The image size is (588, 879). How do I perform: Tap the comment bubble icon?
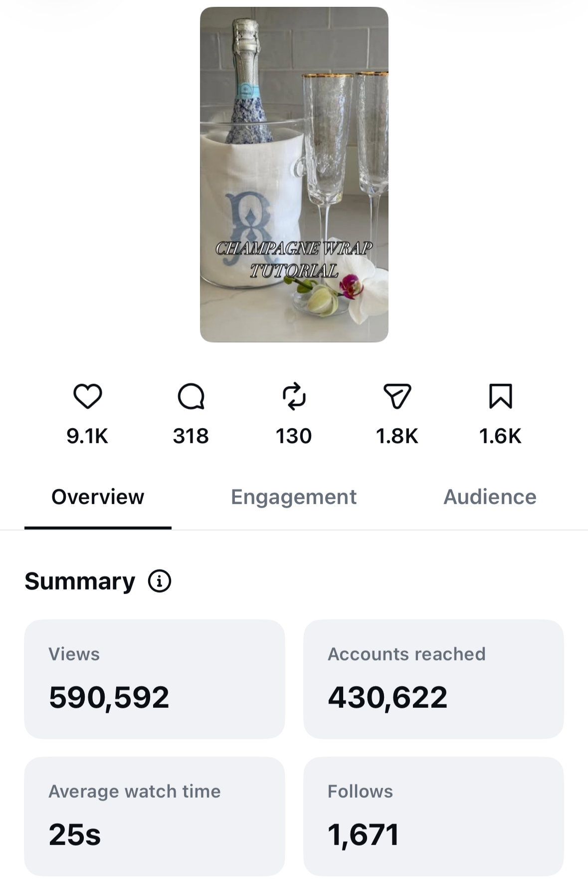[x=191, y=396]
